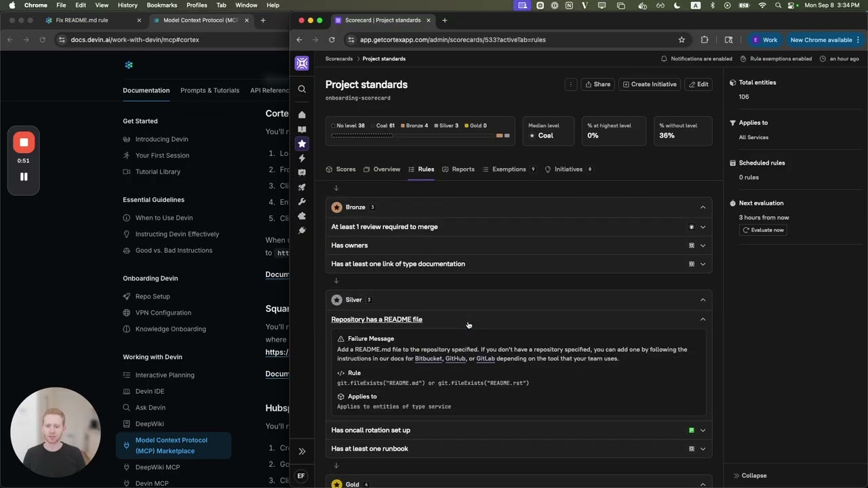Screen dimensions: 868x488
Task: Expand the Has owners rule
Action: pyautogui.click(x=703, y=245)
